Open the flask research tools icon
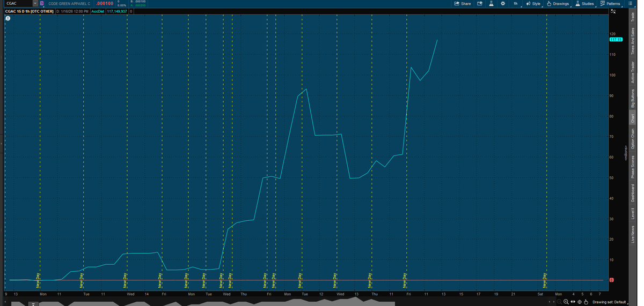The image size is (644, 306). point(491,4)
